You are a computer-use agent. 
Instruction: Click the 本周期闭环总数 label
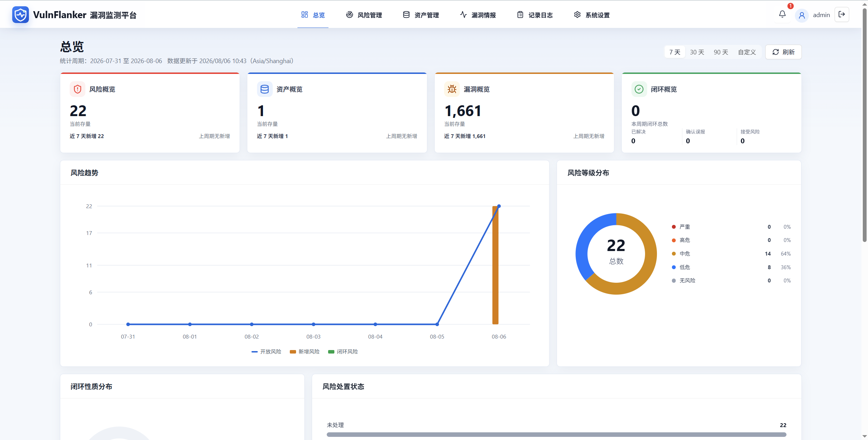click(650, 124)
